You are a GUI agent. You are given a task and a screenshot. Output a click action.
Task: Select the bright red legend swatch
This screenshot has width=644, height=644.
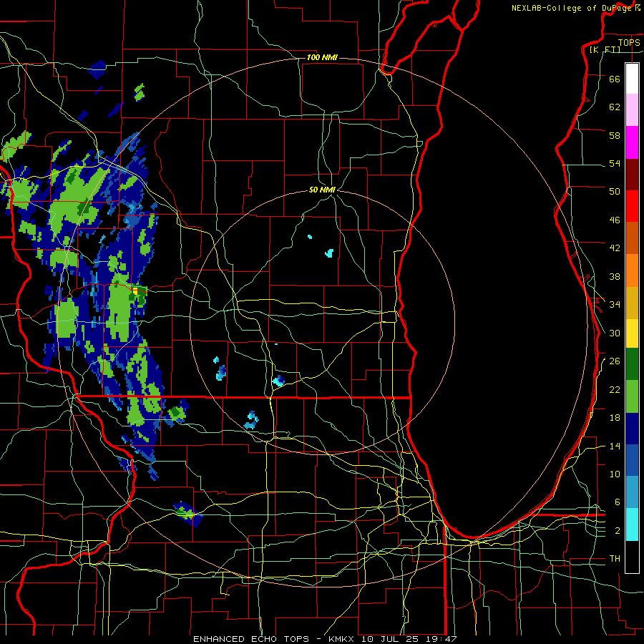pos(632,206)
